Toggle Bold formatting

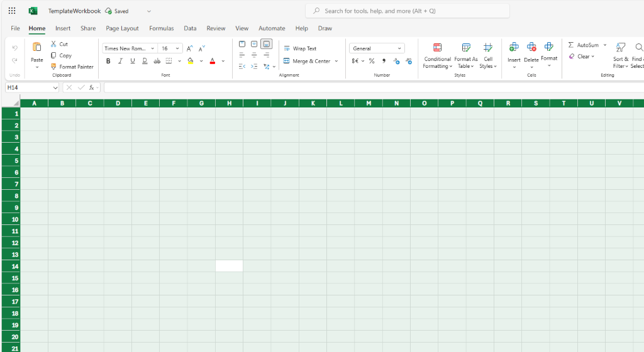(x=108, y=61)
